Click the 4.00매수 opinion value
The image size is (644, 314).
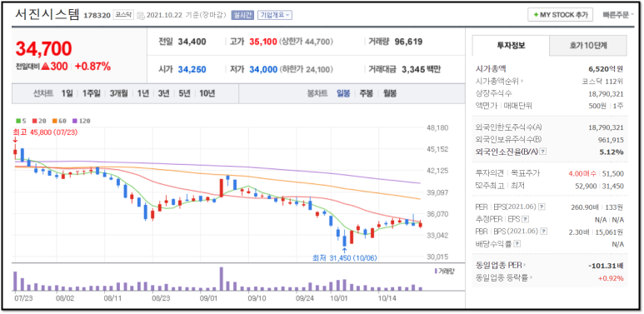582,173
